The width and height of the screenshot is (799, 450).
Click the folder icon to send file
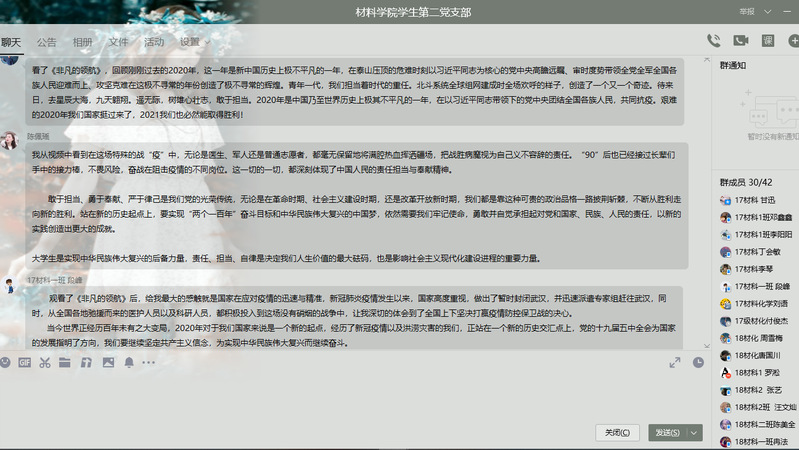pyautogui.click(x=66, y=362)
